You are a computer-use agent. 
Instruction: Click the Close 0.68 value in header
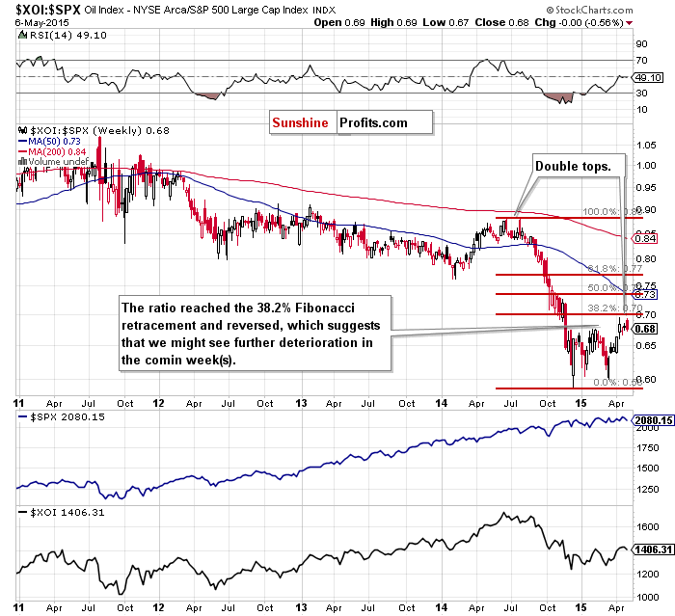pos(501,23)
